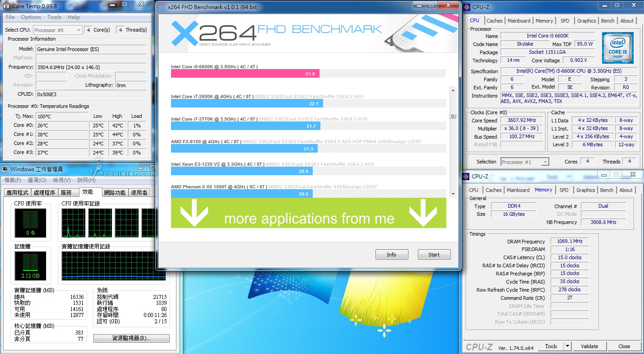Open the Resource Monitor button in Task Manager
This screenshot has height=354, width=644.
(131, 338)
